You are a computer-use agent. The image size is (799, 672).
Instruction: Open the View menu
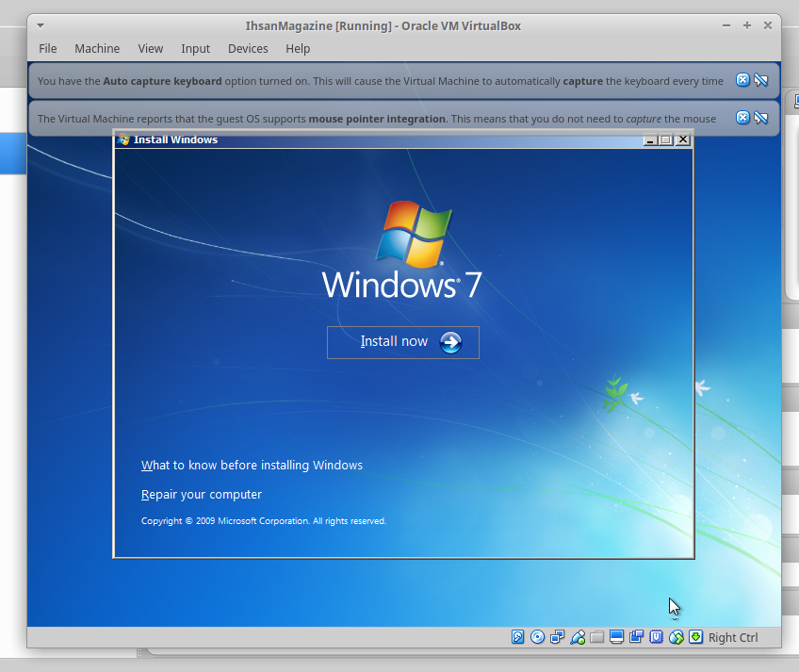[x=151, y=48]
